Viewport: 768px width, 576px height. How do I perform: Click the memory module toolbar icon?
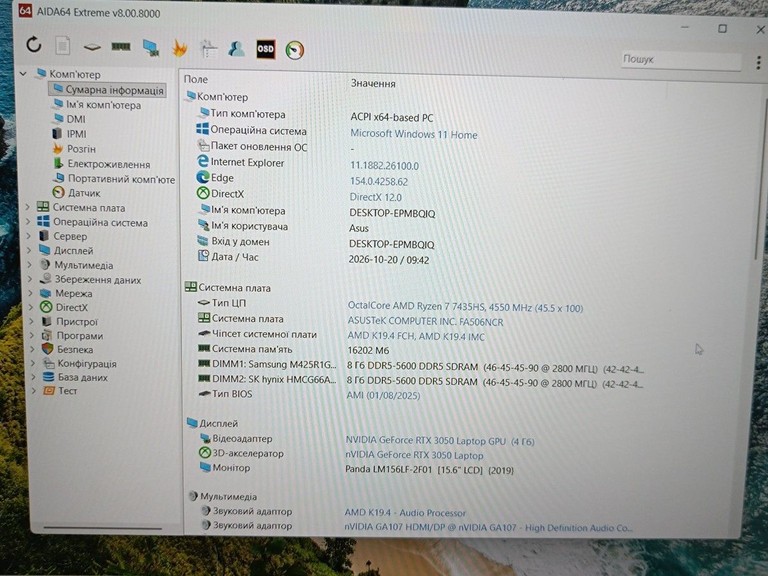pyautogui.click(x=120, y=47)
